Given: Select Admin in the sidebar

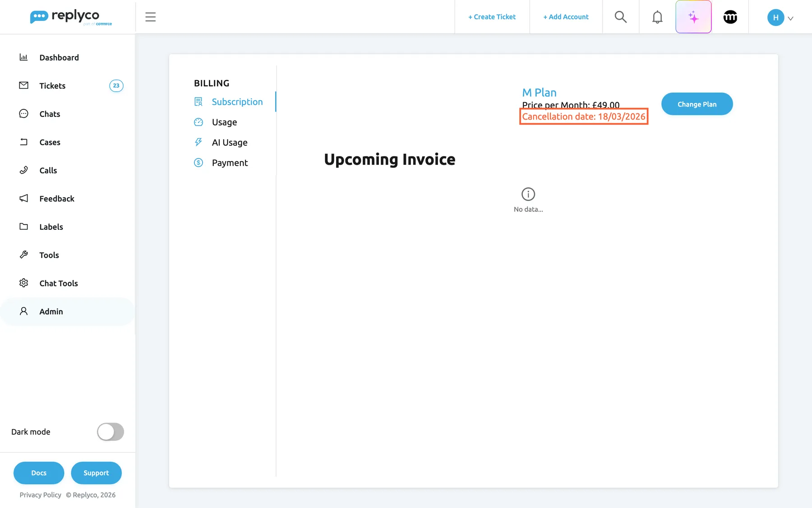Looking at the screenshot, I should [68, 312].
